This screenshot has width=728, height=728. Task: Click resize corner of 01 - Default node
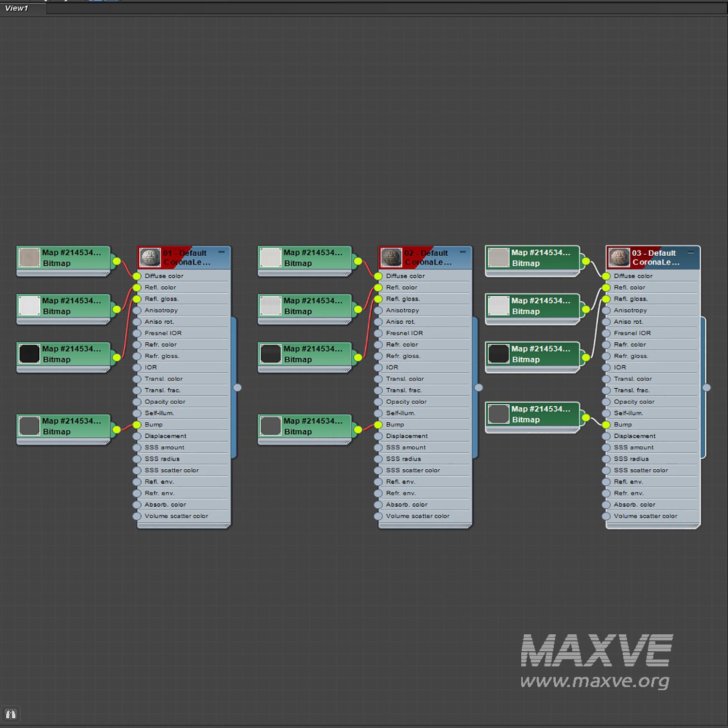[x=227, y=526]
